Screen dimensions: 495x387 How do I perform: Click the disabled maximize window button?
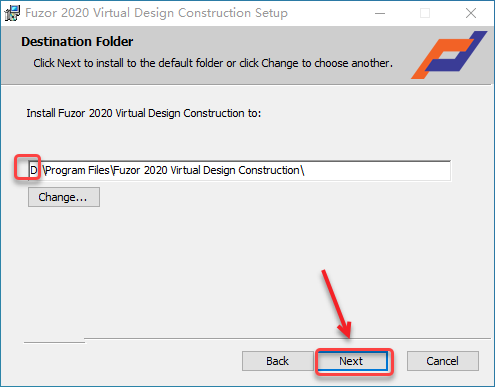coord(425,13)
